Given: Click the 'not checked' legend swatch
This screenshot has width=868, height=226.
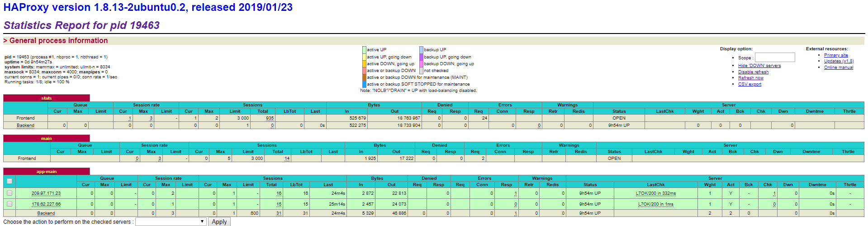Looking at the screenshot, I should 421,71.
